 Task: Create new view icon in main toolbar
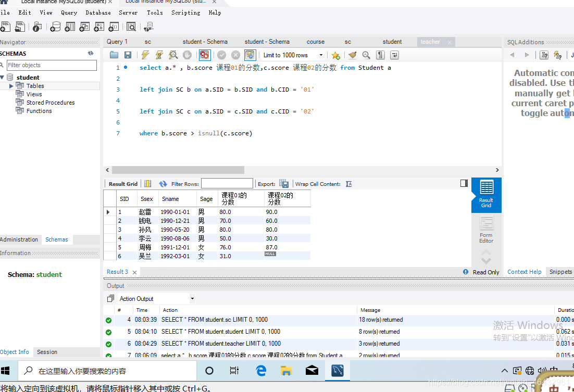tap(84, 27)
